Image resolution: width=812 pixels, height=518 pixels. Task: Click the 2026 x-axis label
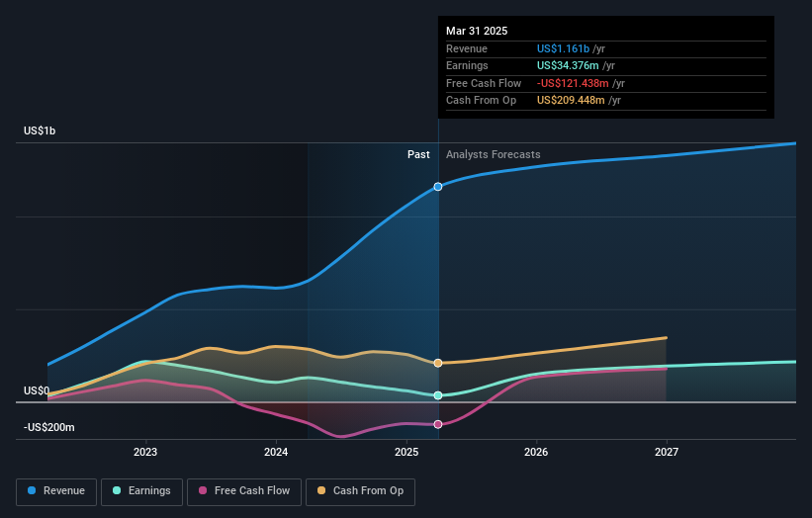[536, 453]
